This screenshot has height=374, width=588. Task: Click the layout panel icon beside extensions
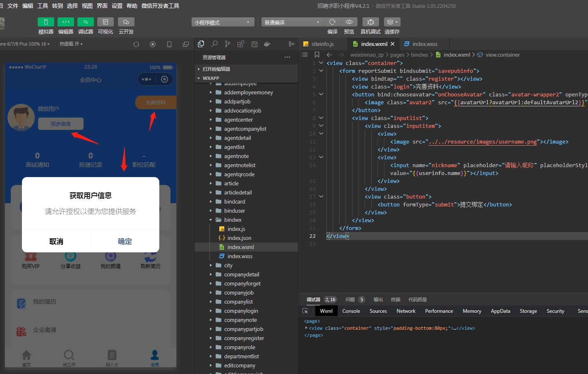[254, 44]
